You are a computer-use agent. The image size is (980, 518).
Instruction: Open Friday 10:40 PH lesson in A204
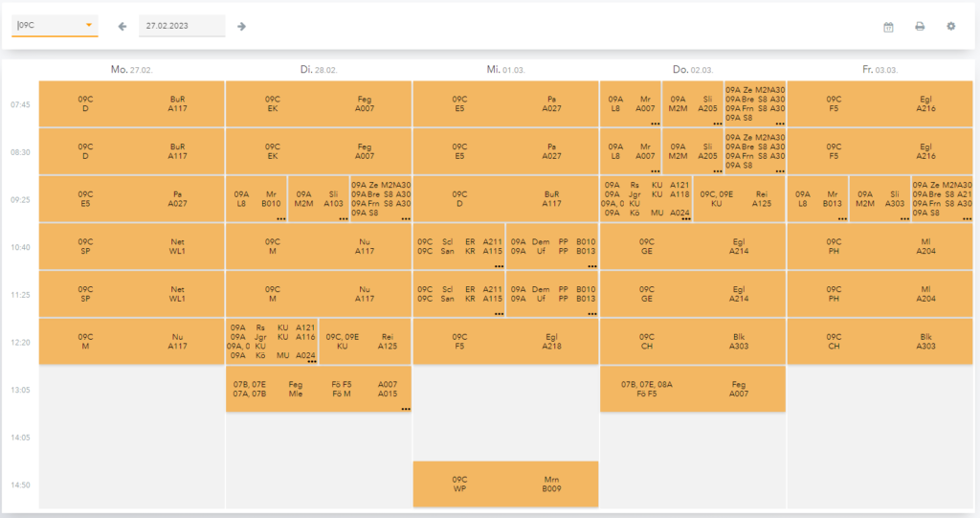(x=880, y=247)
